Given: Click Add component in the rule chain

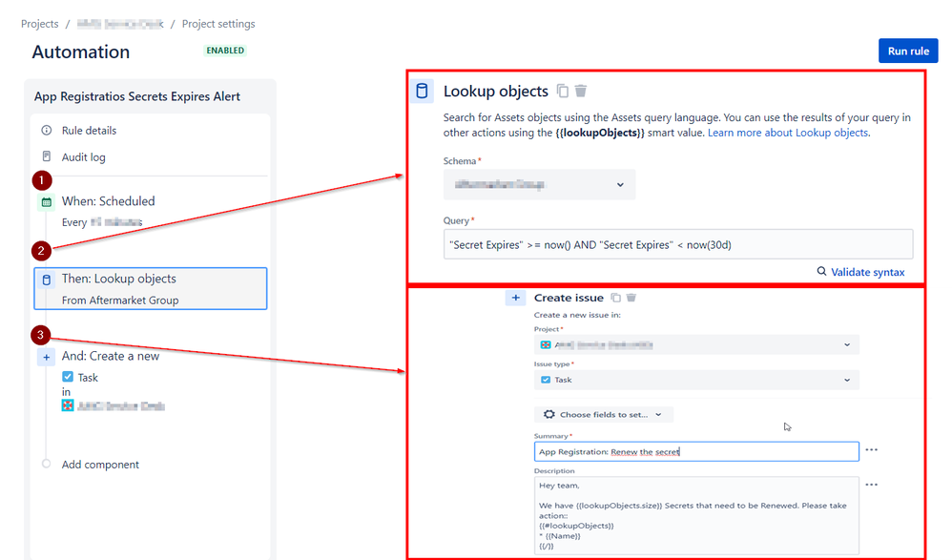Looking at the screenshot, I should point(100,465).
